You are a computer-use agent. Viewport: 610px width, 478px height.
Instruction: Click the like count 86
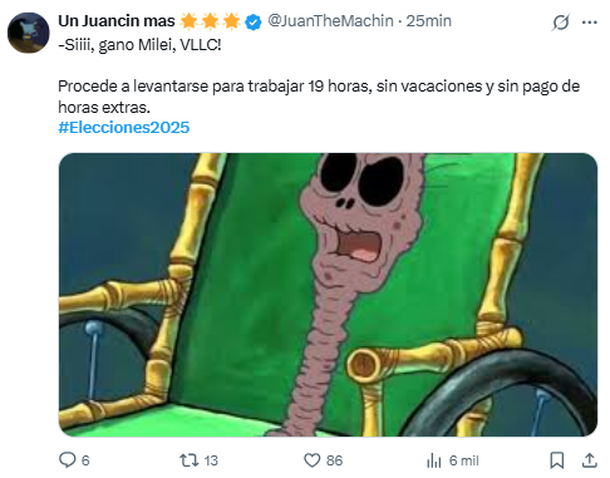[334, 461]
